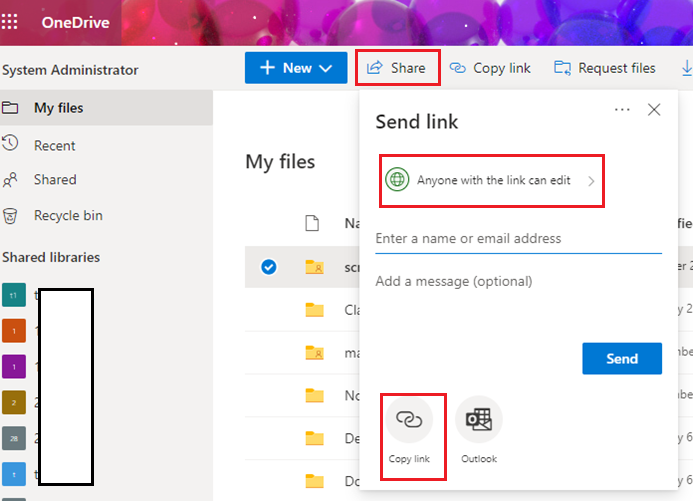Click the My files folder icon
The height and width of the screenshot is (501, 693).
point(10,107)
